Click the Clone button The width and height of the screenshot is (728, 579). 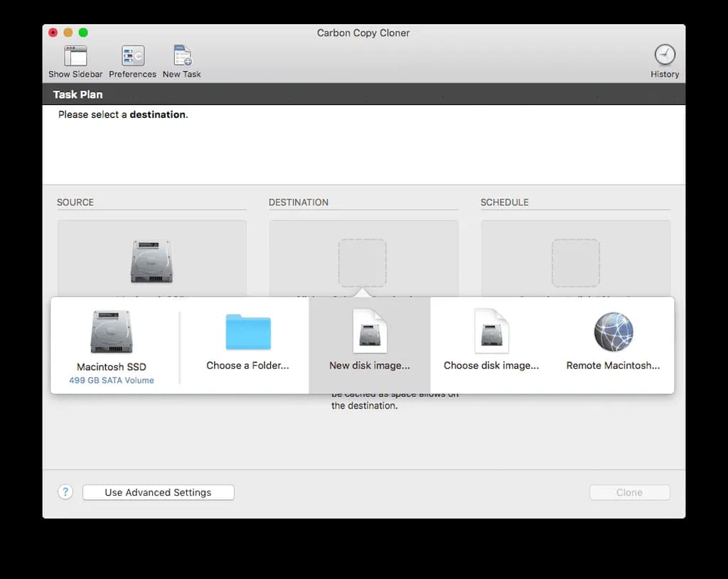point(629,492)
